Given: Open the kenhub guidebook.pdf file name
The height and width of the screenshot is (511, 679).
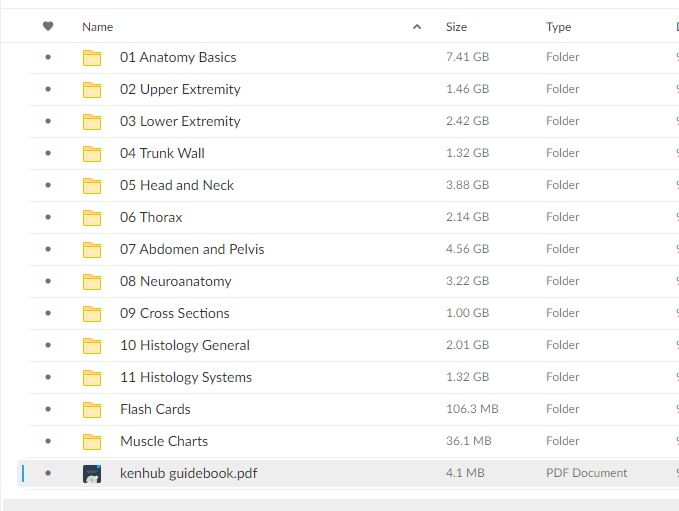Looking at the screenshot, I should [188, 474].
